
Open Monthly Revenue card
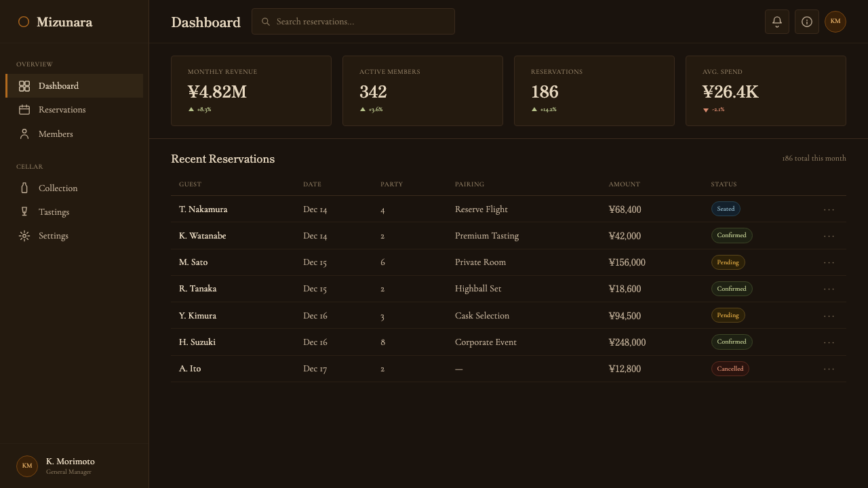click(251, 91)
